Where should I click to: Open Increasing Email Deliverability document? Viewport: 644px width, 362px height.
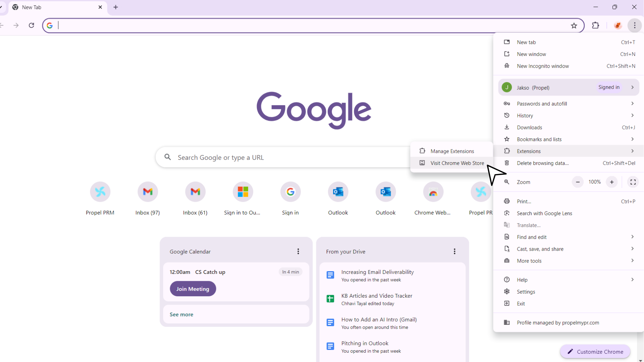click(392, 276)
